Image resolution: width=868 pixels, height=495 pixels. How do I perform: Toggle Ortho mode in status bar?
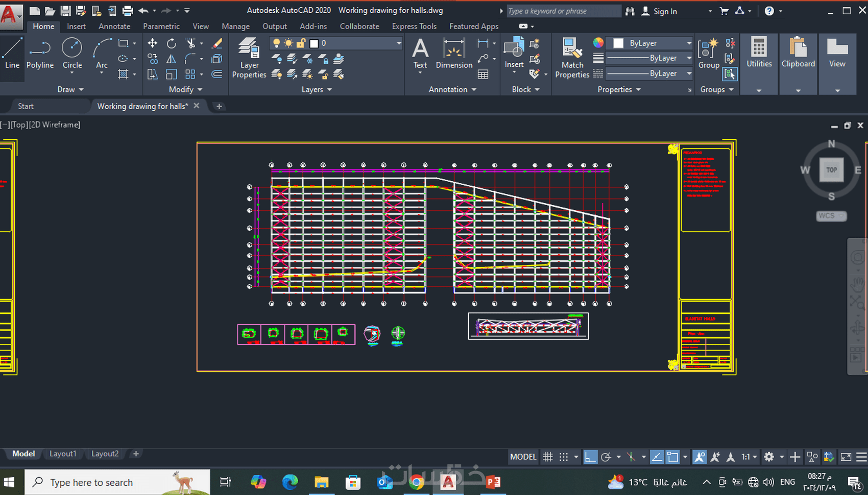pos(590,457)
